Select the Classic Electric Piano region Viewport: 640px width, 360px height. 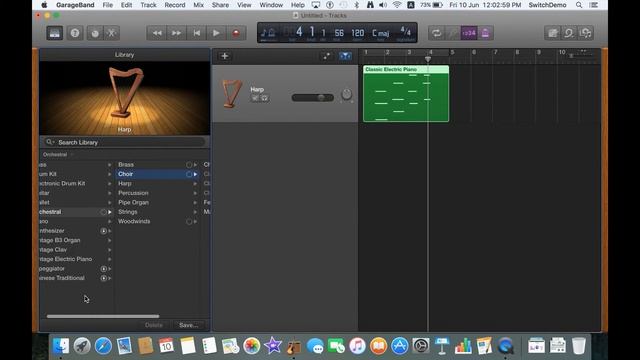406,93
